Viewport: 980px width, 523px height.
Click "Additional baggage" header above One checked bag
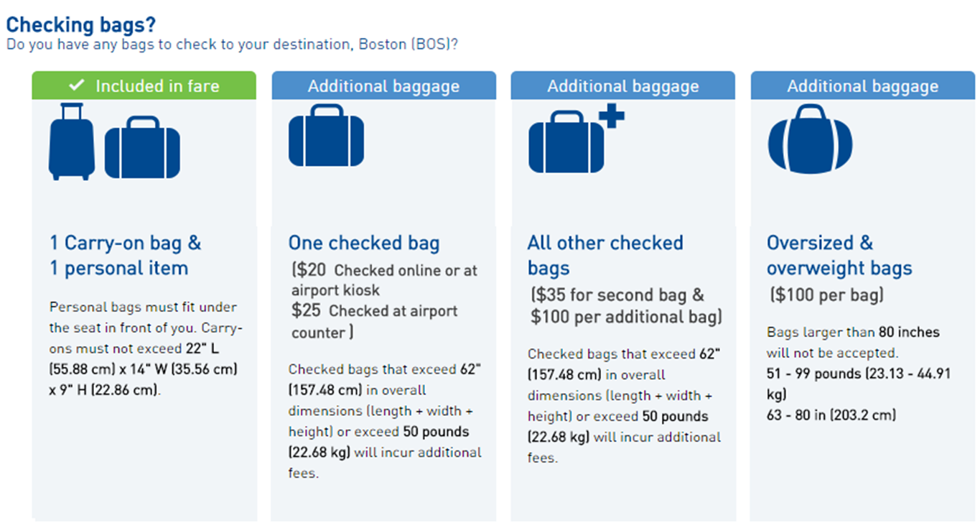pos(383,86)
